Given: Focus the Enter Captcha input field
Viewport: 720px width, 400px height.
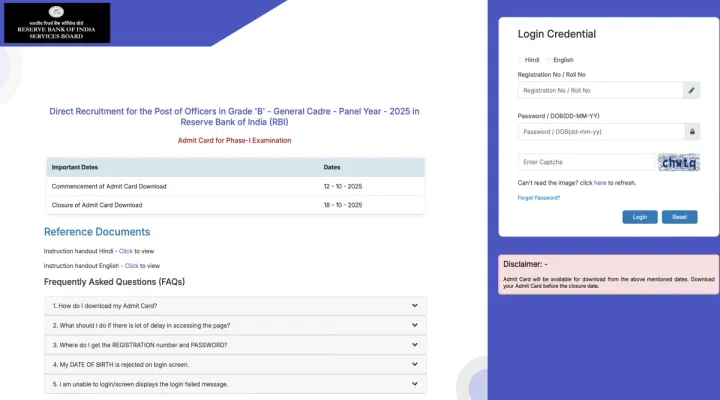Looking at the screenshot, I should tap(585, 162).
